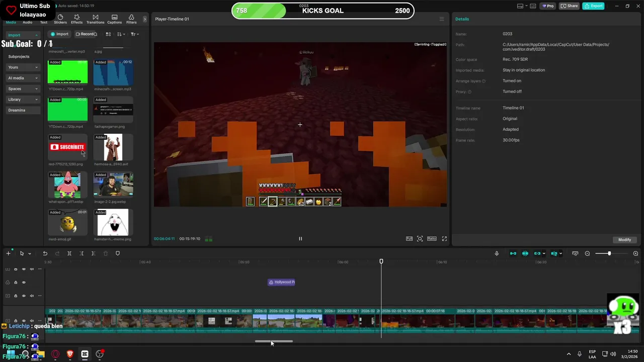Open the Filters panel

(x=131, y=19)
